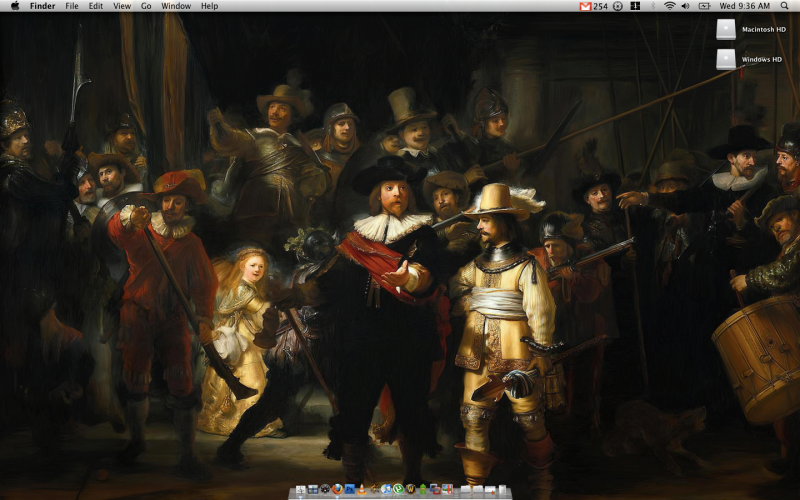This screenshot has height=500, width=800.
Task: Open the View menu
Action: point(122,6)
